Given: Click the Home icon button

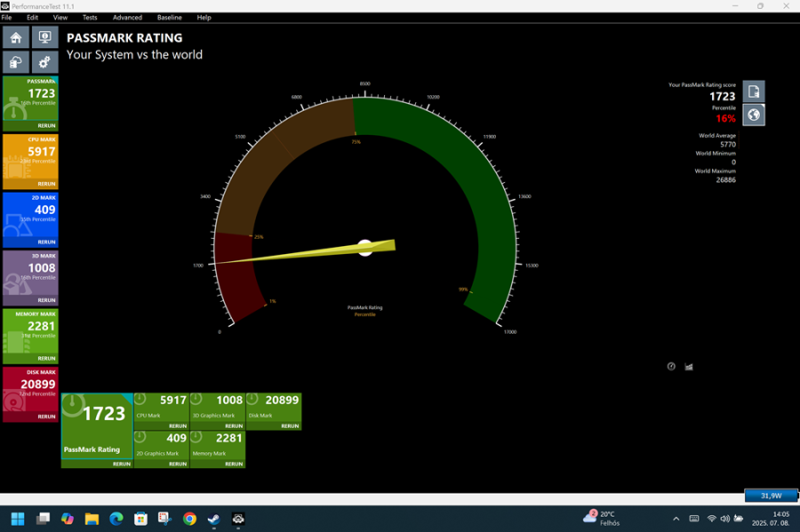Looking at the screenshot, I should tap(16, 37).
